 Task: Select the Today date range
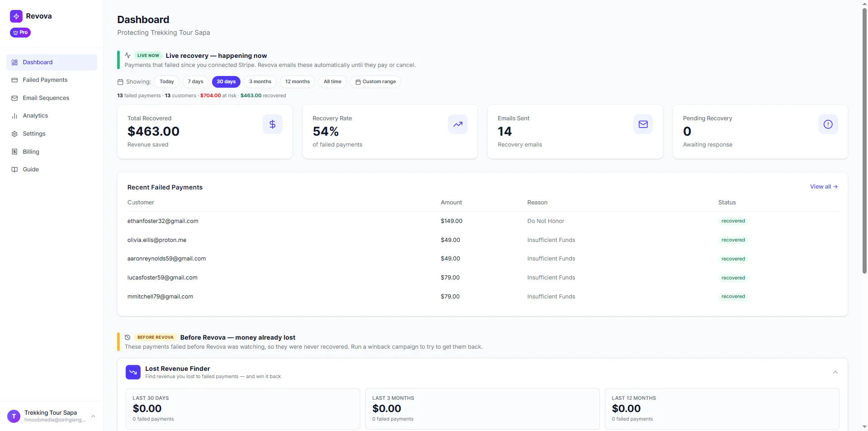click(167, 82)
